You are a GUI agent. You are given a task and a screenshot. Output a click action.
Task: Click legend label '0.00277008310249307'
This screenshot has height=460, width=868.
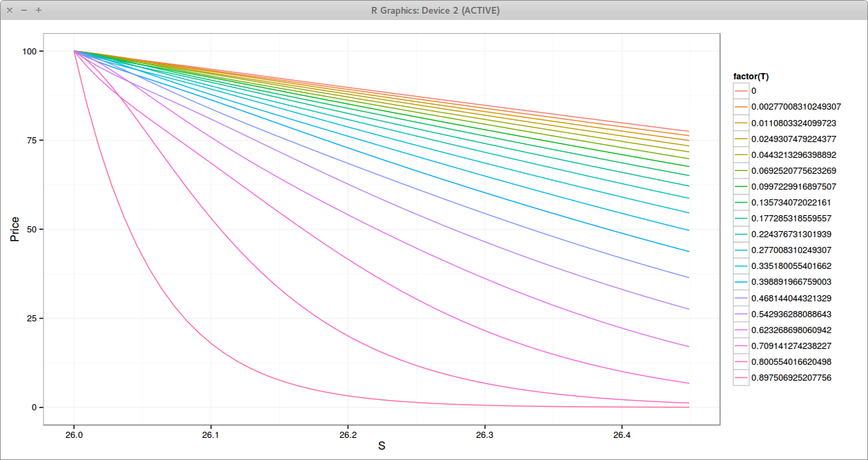pos(796,107)
